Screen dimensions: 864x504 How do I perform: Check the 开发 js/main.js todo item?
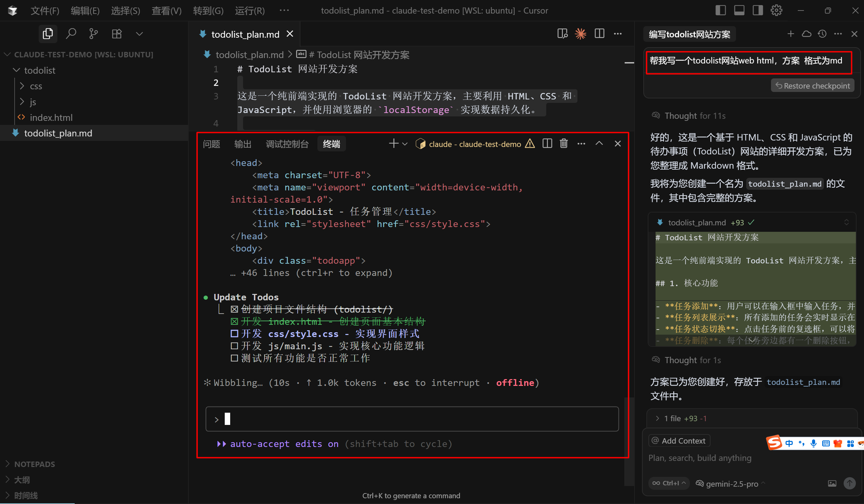click(x=235, y=346)
